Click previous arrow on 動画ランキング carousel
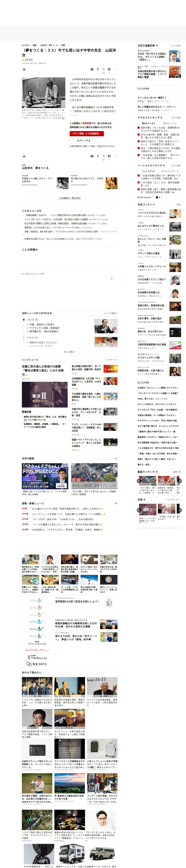 [139, 481]
